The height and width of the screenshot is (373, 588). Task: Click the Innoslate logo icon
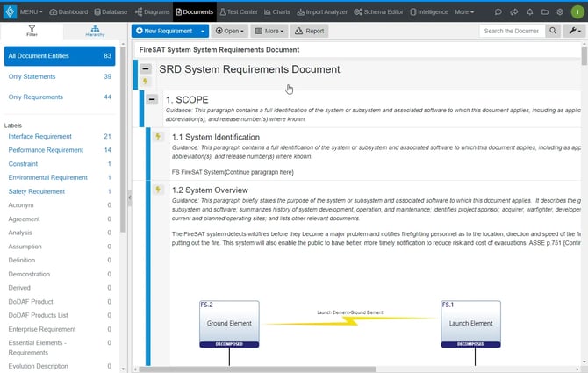click(10, 11)
